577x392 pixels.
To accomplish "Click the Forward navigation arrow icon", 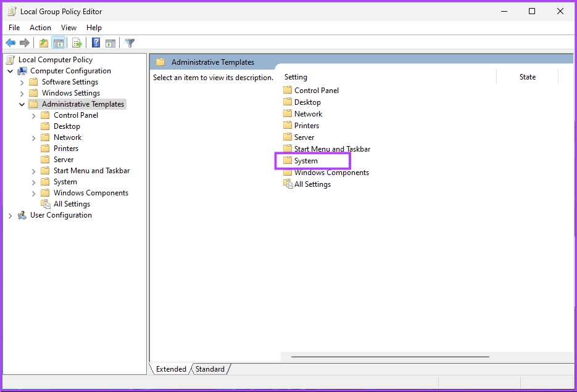I will click(25, 42).
